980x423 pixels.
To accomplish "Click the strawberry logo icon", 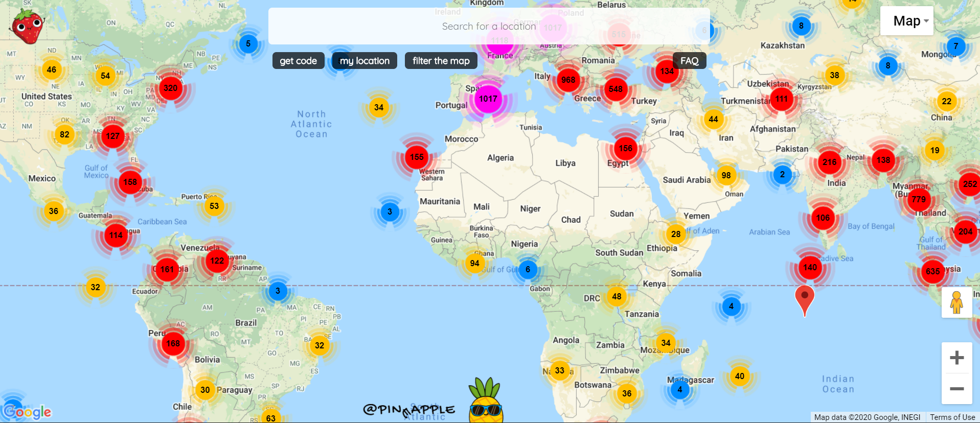I will [28, 26].
